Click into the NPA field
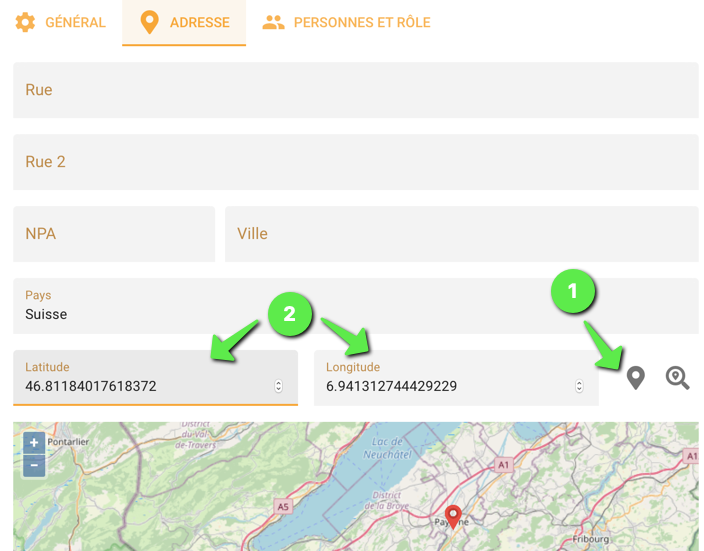Image resolution: width=704 pixels, height=551 pixels. (114, 234)
